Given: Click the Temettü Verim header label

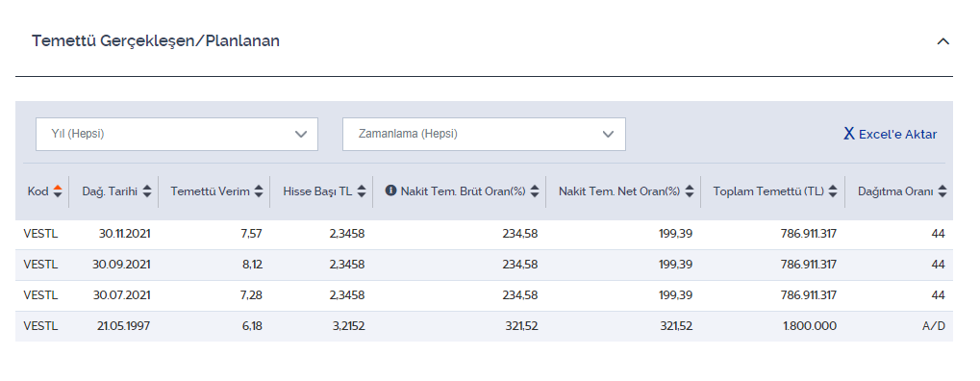Looking at the screenshot, I should [210, 191].
